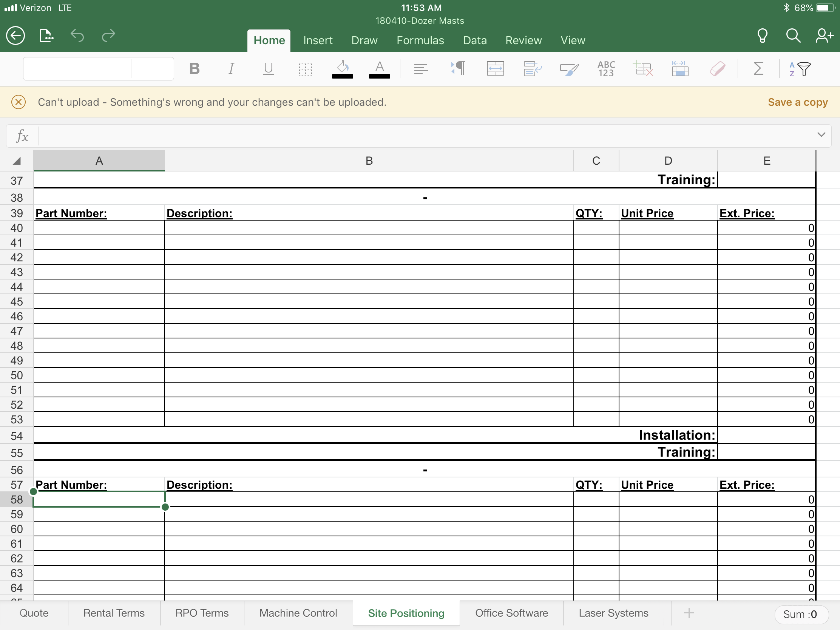Toggle Underline formatting icon
Viewport: 840px width, 630px height.
tap(268, 68)
